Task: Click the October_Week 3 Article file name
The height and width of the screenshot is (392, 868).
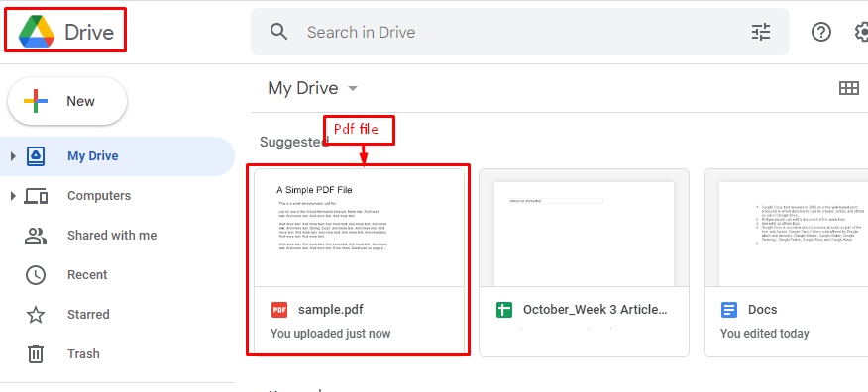Action: click(x=596, y=310)
